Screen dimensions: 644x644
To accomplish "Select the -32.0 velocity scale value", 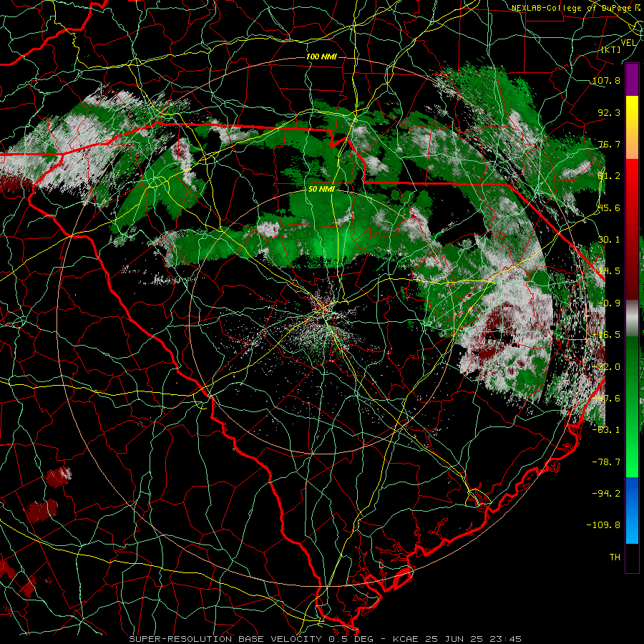I will point(606,366).
